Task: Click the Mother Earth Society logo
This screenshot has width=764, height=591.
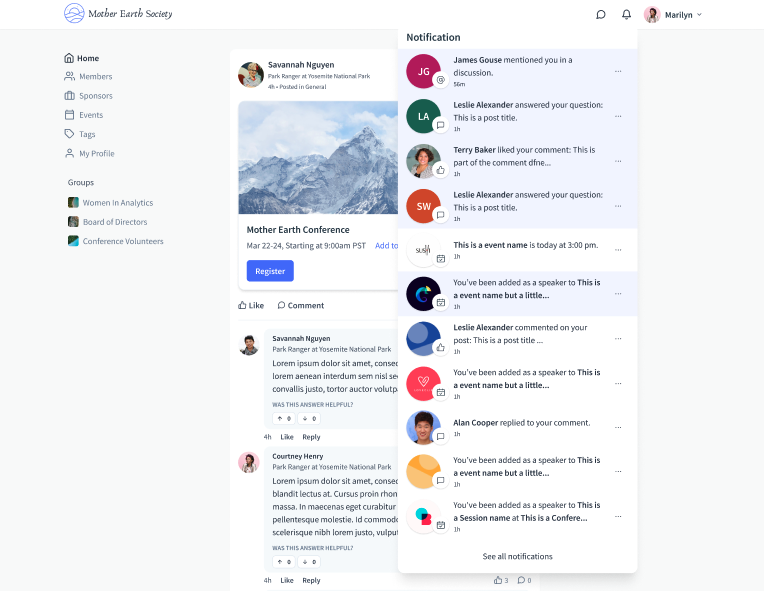Action: point(118,13)
